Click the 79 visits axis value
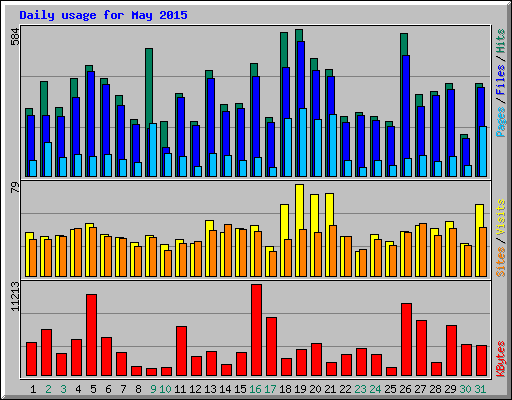Image resolution: width=512 pixels, height=400 pixels. [15, 188]
